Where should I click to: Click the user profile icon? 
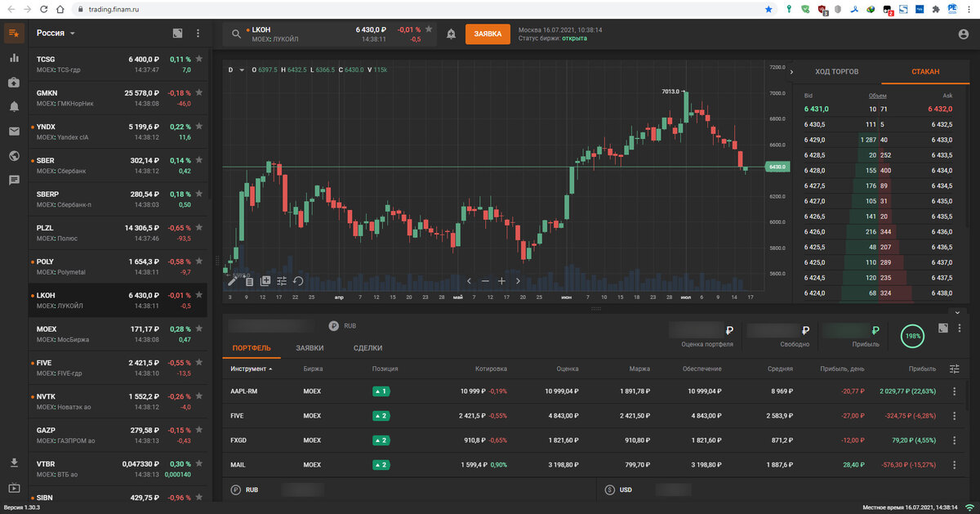click(x=963, y=34)
